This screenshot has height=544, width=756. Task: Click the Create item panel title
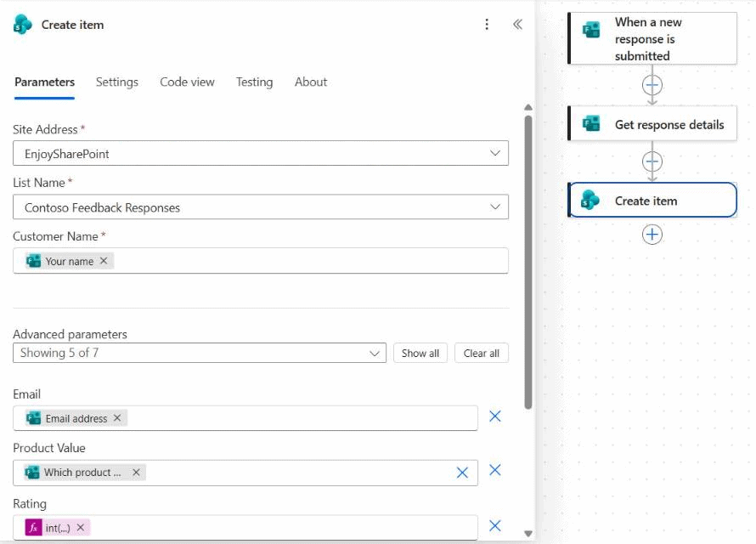(x=72, y=25)
